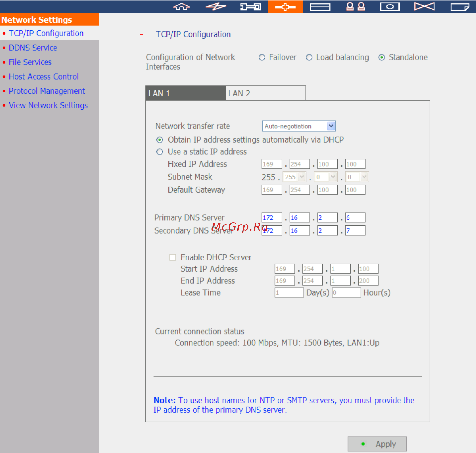The image size is (476, 453).
Task: Click End IP Address last octet field
Action: coord(368,281)
